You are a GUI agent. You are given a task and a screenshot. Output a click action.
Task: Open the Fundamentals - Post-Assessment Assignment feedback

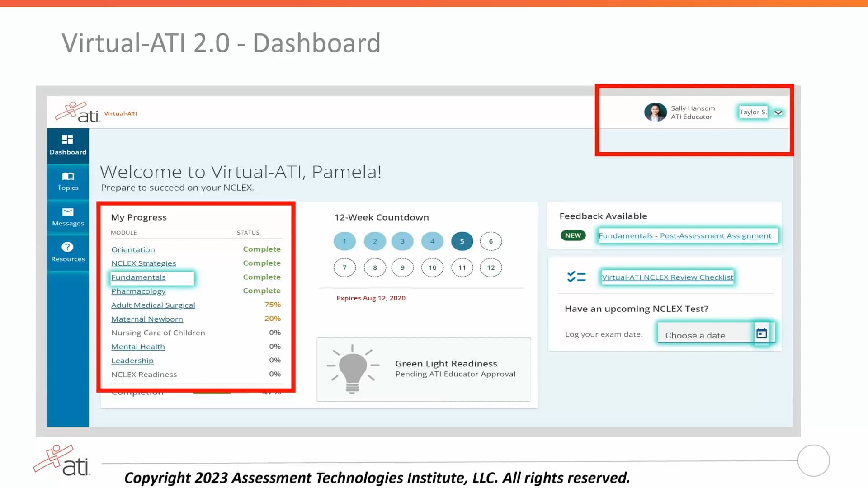click(685, 235)
